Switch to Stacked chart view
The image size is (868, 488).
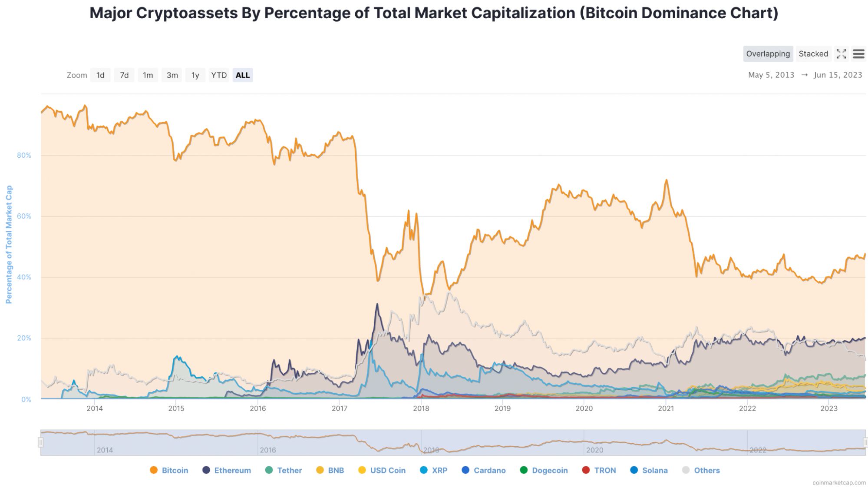pos(813,54)
